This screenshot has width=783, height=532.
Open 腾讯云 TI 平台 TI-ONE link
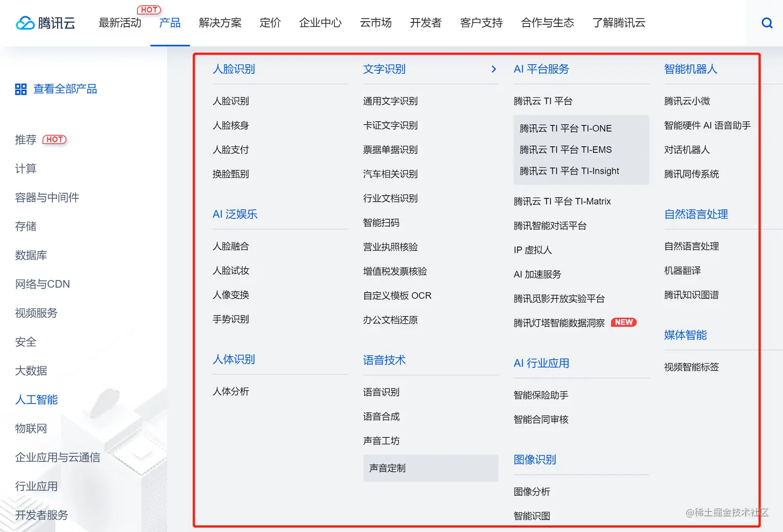click(x=565, y=128)
